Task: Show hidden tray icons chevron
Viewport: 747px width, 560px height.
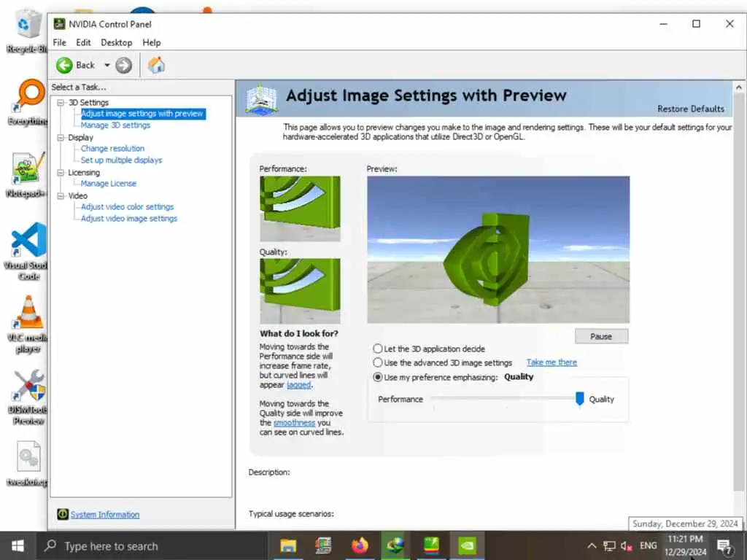Action: 591,545
